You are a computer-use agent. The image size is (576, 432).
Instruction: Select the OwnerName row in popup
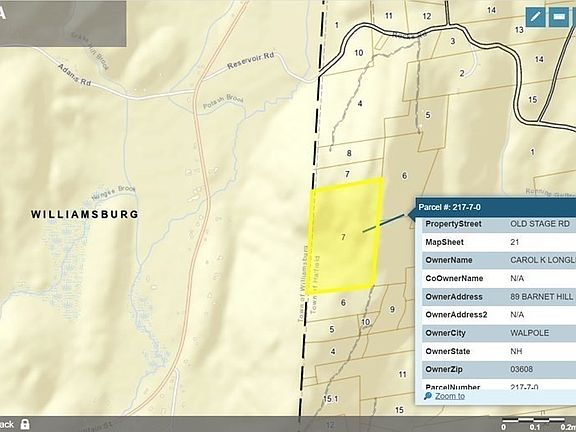coord(499,260)
